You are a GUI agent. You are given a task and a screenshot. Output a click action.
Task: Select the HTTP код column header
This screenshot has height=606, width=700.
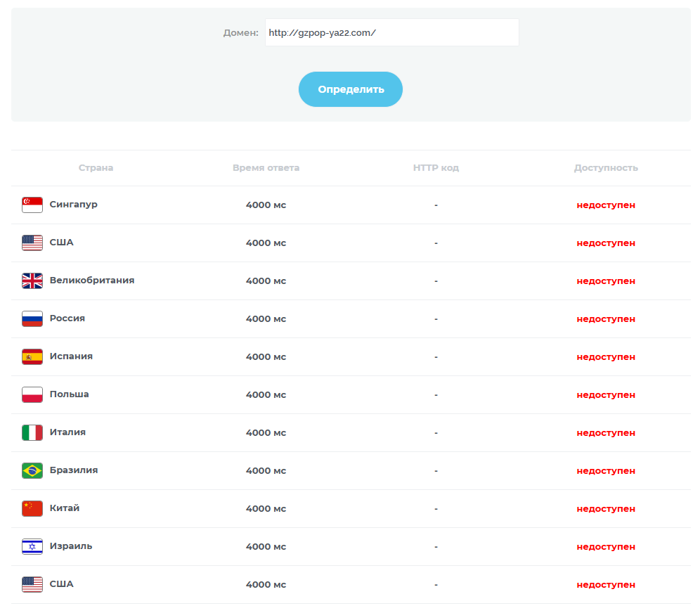point(436,168)
